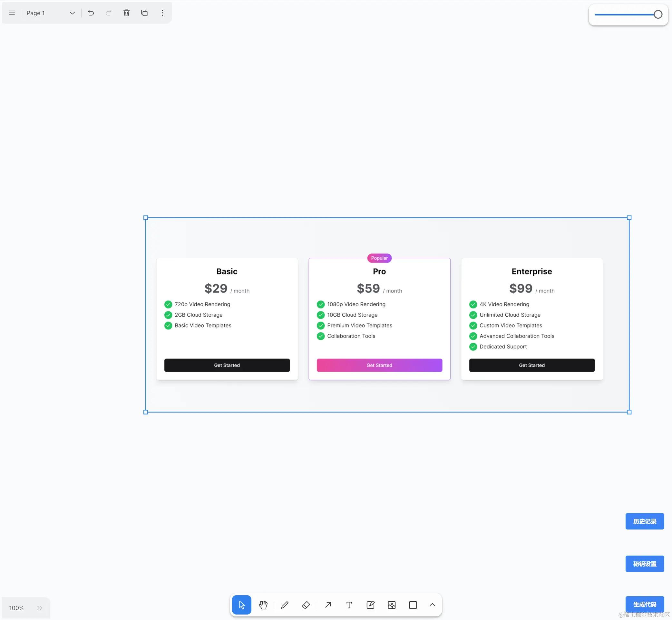Click the undo arrow icon
Screen dimensions: 672x620
coord(91,13)
